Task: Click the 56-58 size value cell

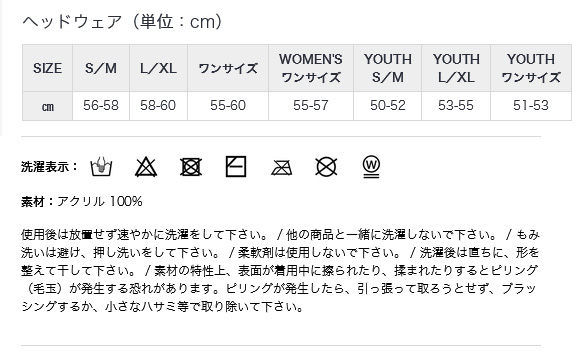Action: click(x=101, y=106)
